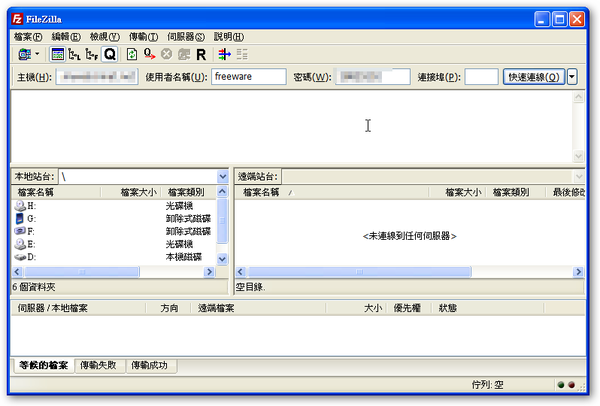Sort remote list by 檔案類別 column
600x406 pixels.
[510, 192]
